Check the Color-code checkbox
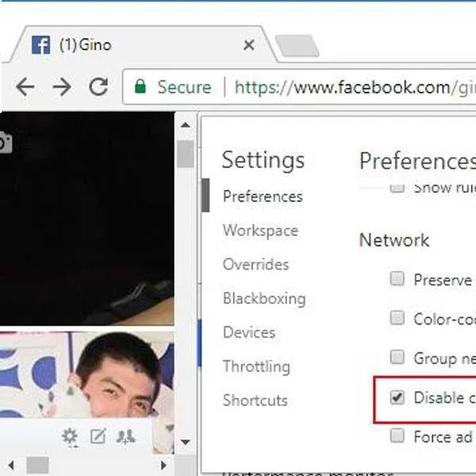This screenshot has width=476, height=476. (397, 318)
